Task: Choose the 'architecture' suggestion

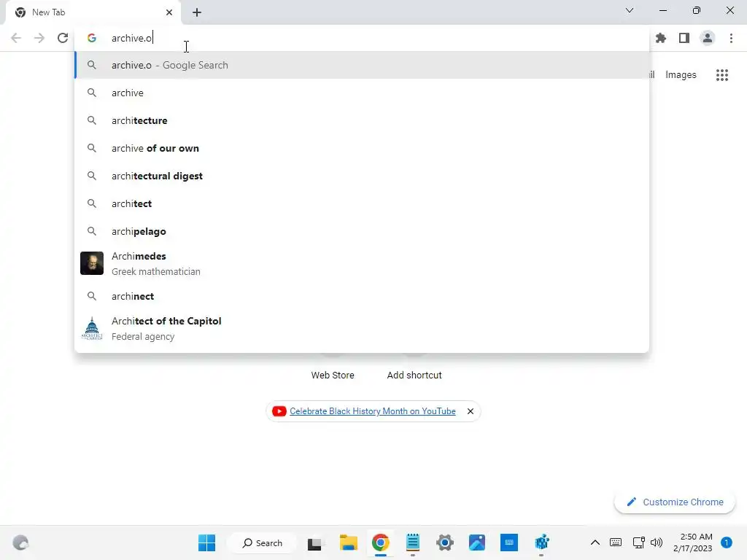Action: click(x=362, y=120)
